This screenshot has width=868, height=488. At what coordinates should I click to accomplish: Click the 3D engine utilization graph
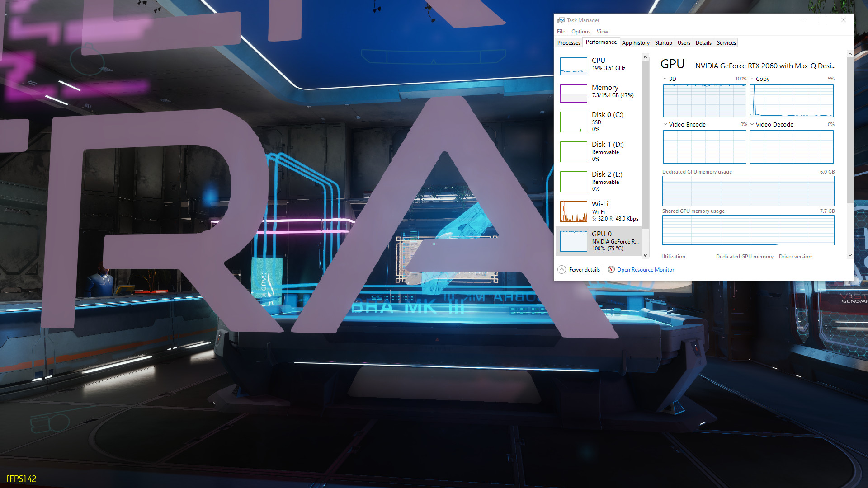pyautogui.click(x=704, y=101)
